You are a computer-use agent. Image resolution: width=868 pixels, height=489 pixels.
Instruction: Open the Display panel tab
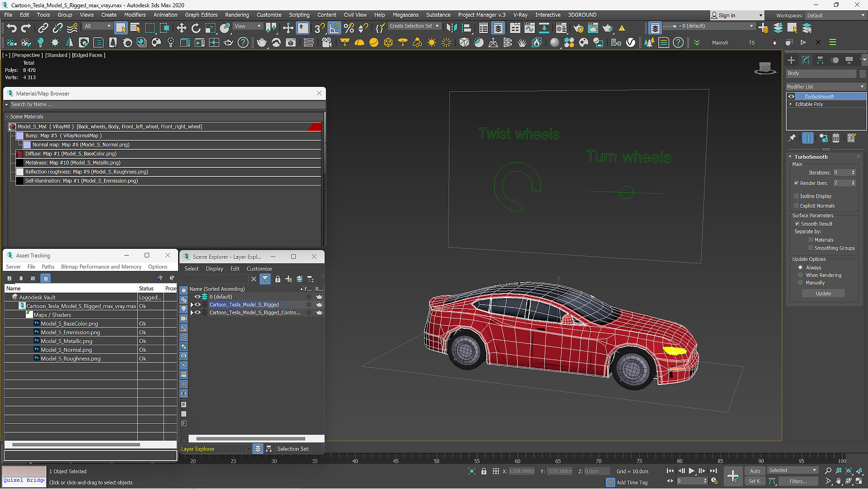coord(849,60)
